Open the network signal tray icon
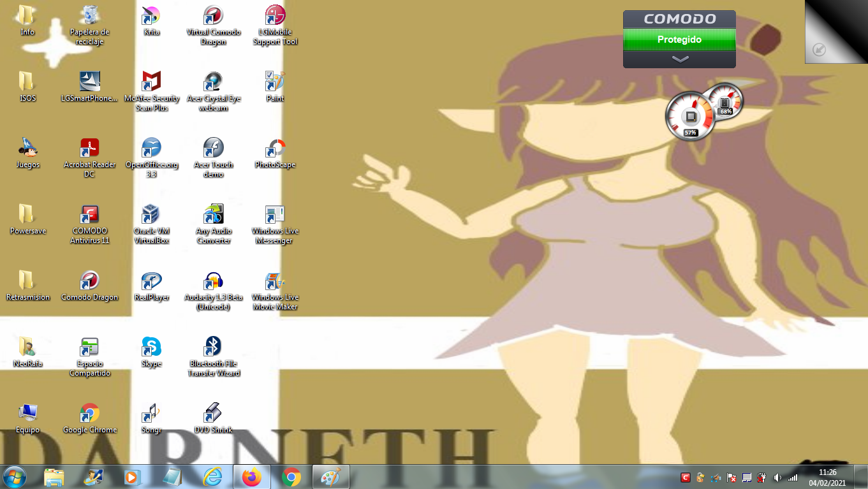The image size is (868, 489). click(x=793, y=478)
